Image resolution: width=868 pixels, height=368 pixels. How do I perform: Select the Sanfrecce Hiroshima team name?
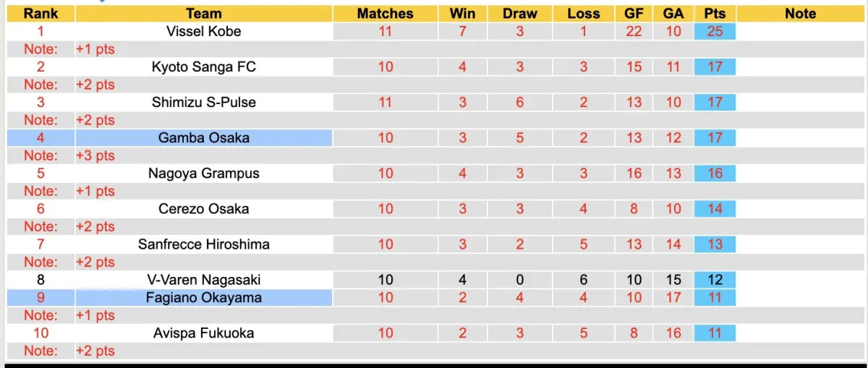coord(203,244)
